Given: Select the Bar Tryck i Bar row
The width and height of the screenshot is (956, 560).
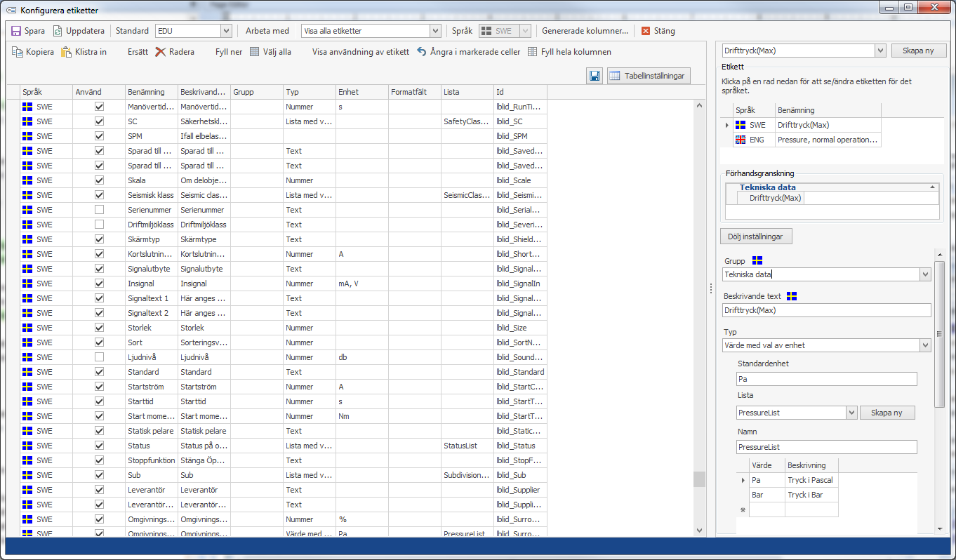Looking at the screenshot, I should 793,495.
